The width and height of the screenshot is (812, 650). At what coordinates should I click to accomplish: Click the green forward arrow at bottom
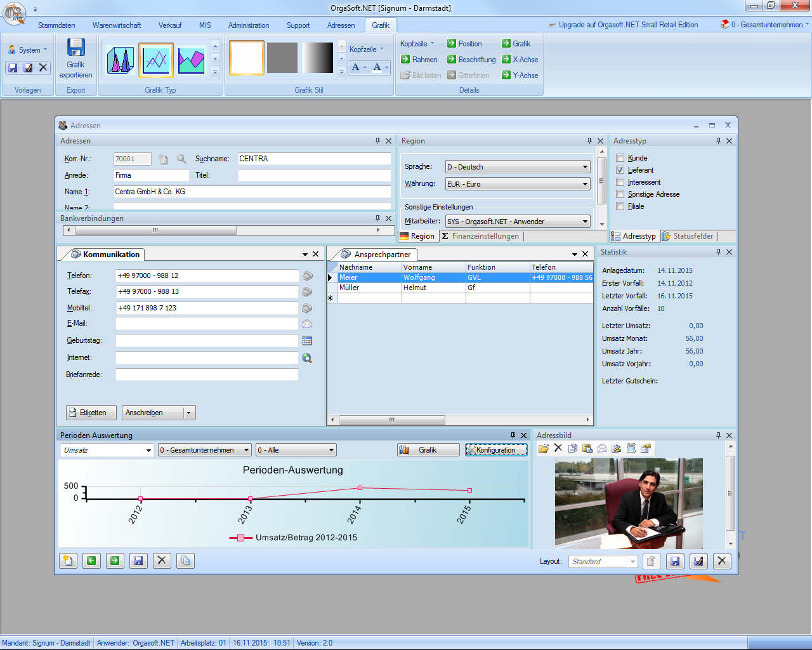tap(115, 560)
